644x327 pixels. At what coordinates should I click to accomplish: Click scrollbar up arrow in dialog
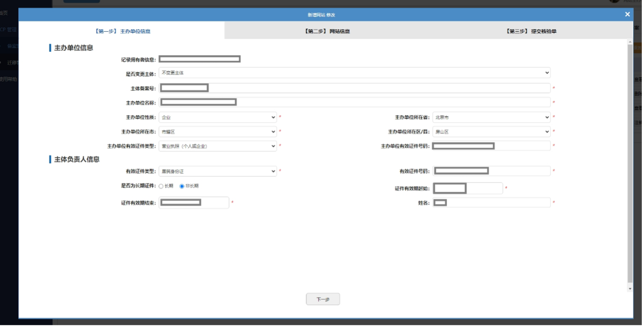pos(630,42)
